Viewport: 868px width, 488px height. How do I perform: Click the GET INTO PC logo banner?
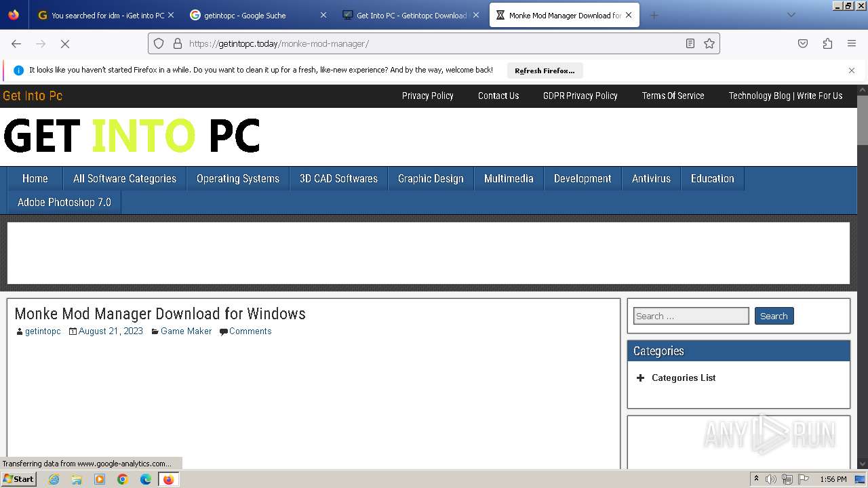click(132, 136)
